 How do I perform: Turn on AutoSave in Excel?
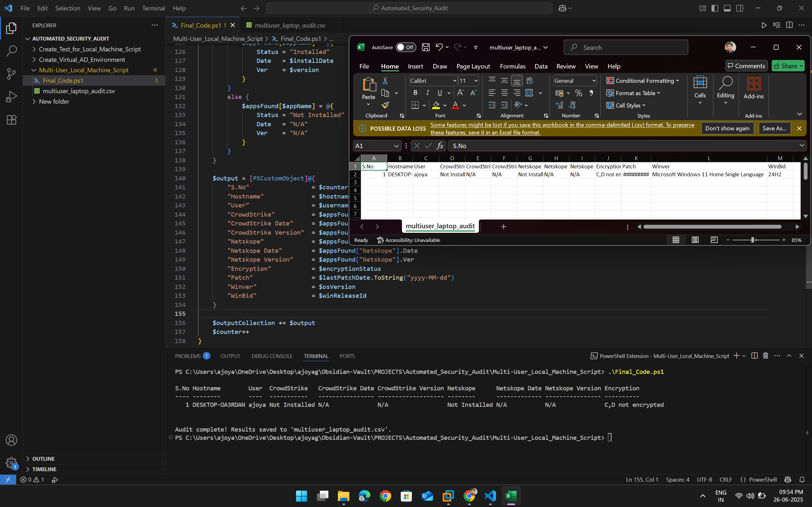(406, 47)
